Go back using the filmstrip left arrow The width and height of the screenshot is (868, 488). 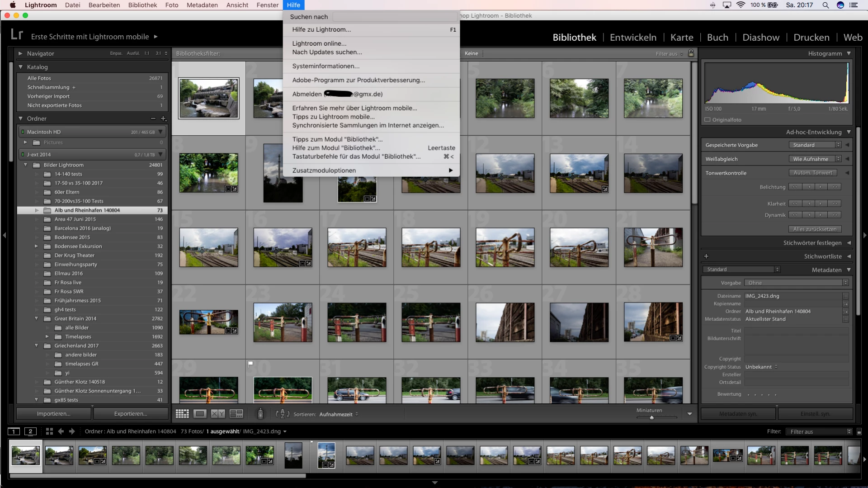point(61,431)
